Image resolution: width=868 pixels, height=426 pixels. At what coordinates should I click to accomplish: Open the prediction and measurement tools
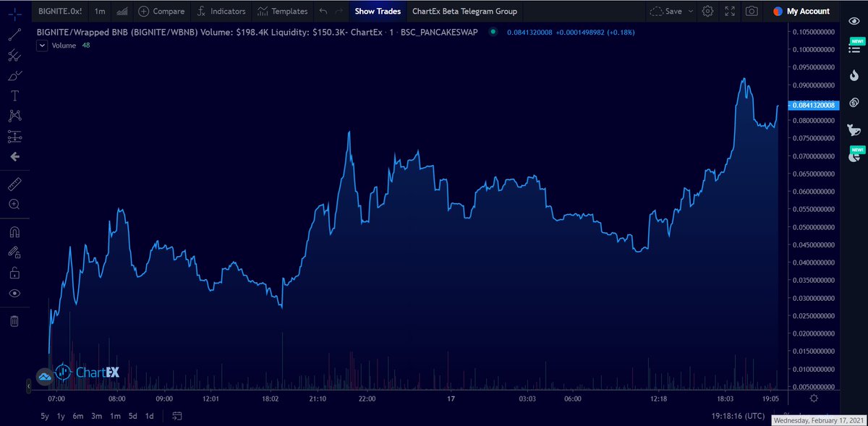click(x=14, y=136)
